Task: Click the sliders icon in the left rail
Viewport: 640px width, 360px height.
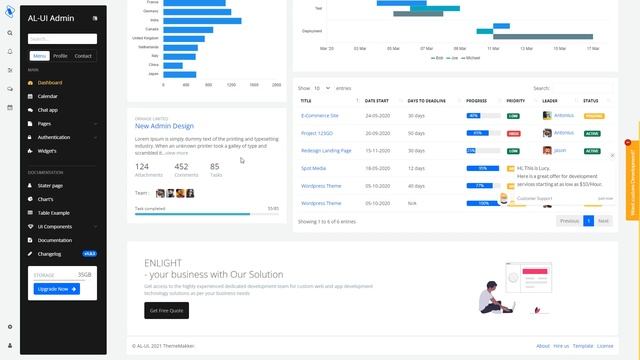Action: (10, 70)
